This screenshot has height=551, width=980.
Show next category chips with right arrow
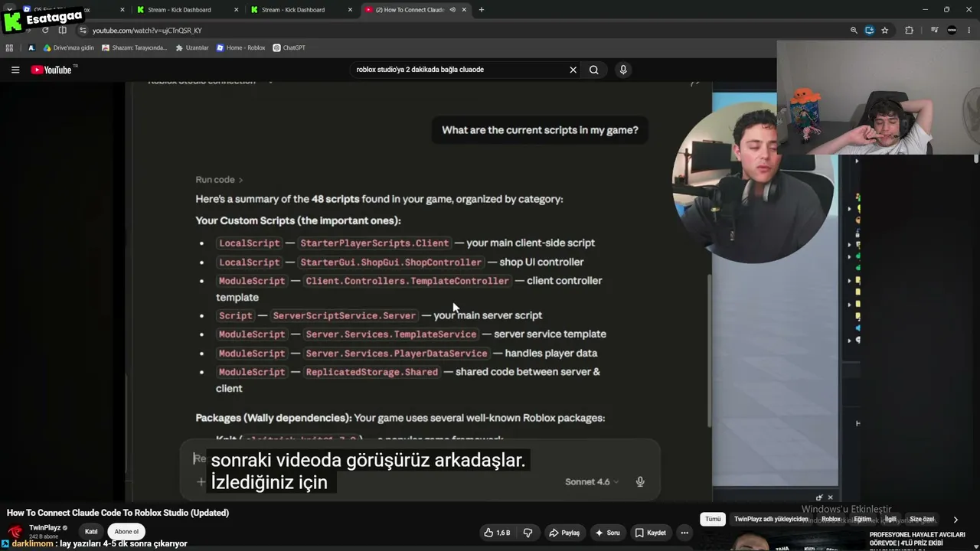pos(955,520)
